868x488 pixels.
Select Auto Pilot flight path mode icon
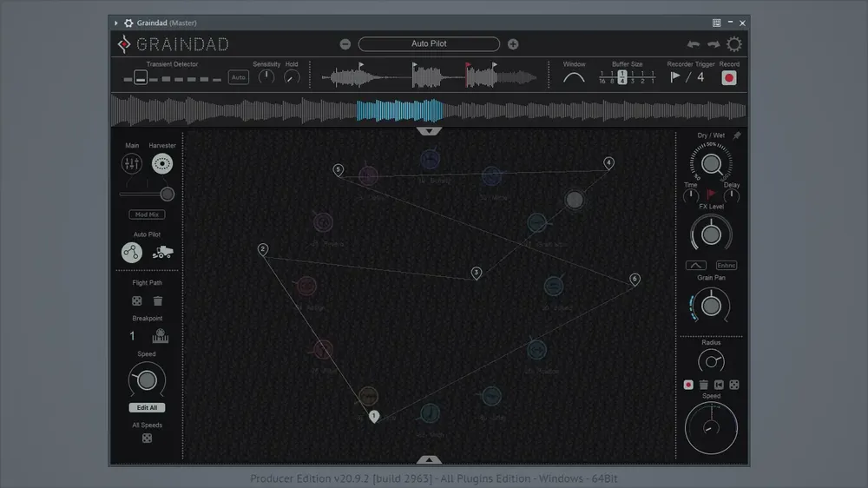coord(132,253)
